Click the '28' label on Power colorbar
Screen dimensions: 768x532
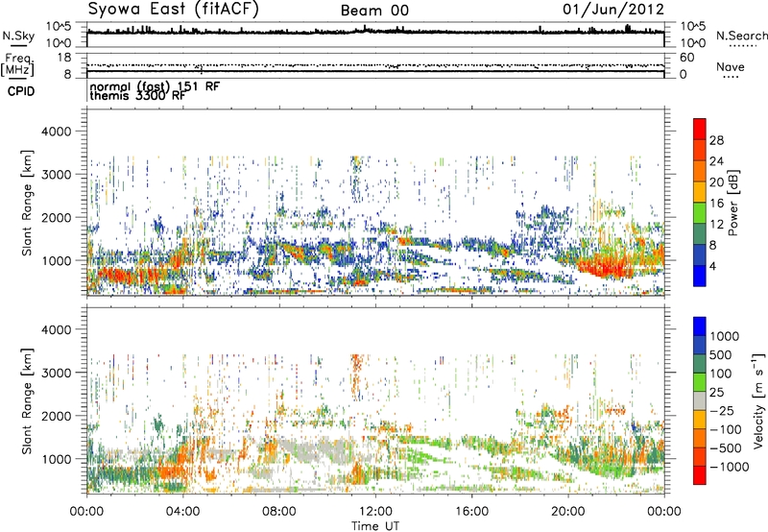click(x=716, y=140)
